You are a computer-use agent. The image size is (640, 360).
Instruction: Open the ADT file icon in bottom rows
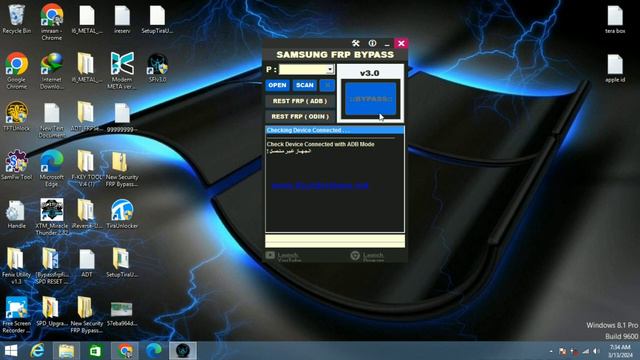(87, 263)
